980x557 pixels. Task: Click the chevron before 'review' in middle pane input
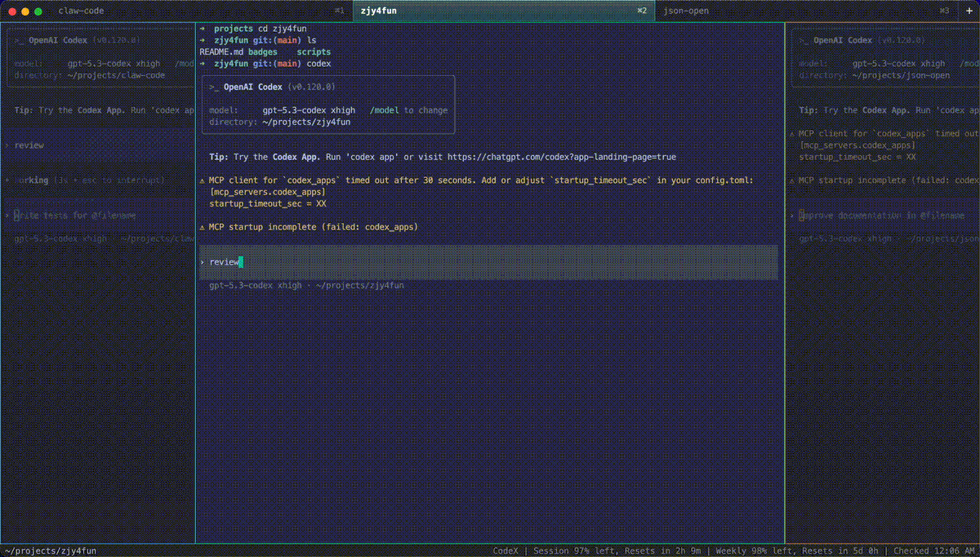(203, 262)
